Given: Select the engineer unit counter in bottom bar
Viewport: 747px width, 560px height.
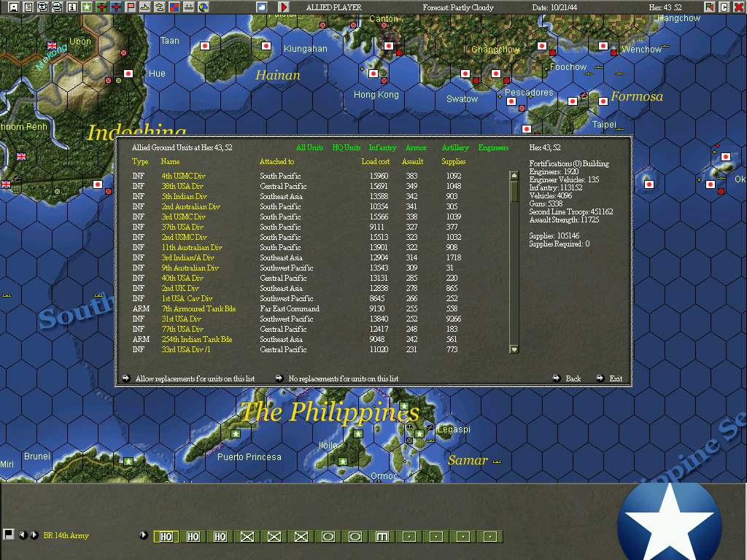Looking at the screenshot, I should [x=382, y=537].
